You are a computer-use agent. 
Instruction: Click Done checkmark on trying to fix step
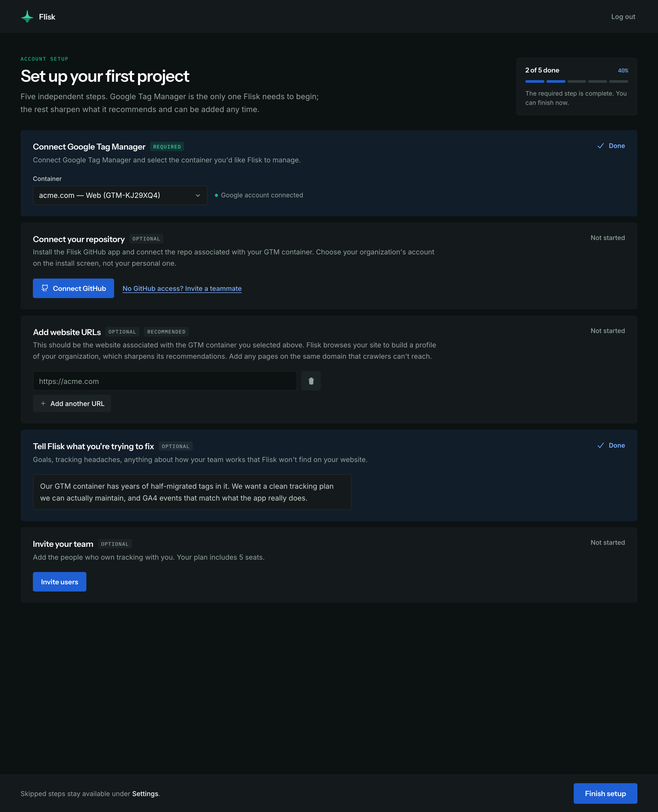600,446
